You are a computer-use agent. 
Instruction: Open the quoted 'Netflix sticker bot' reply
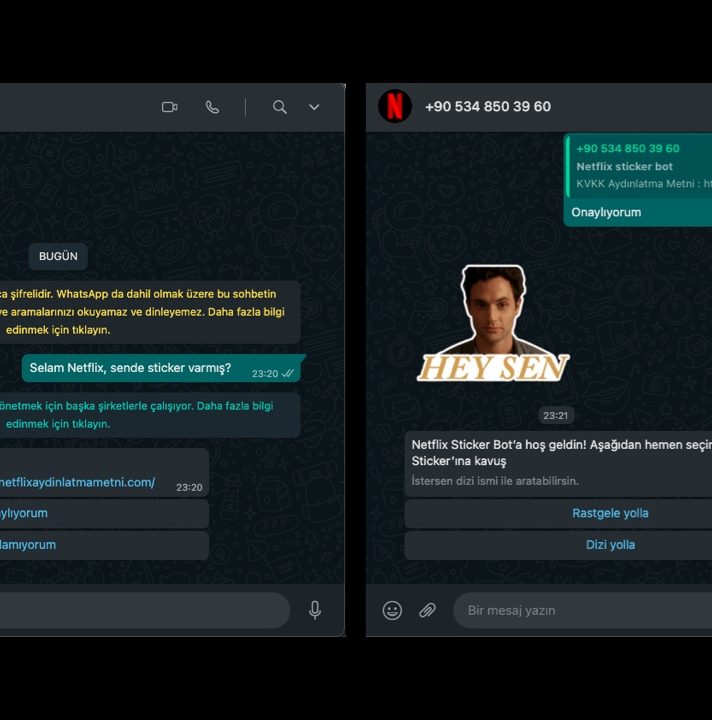pyautogui.click(x=640, y=167)
